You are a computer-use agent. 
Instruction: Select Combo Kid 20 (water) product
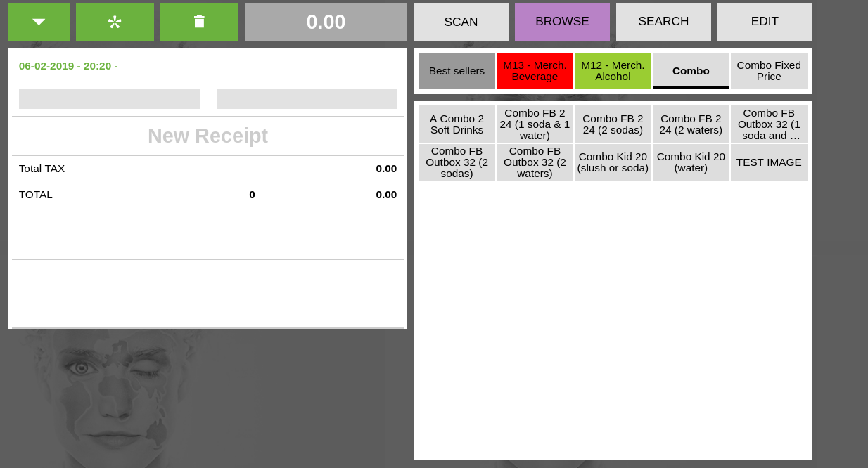[691, 162]
